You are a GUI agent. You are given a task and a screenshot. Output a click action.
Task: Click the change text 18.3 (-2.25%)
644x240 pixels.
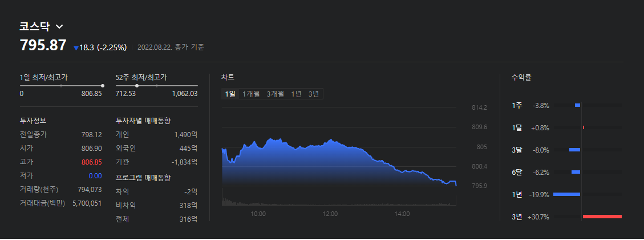click(x=103, y=48)
